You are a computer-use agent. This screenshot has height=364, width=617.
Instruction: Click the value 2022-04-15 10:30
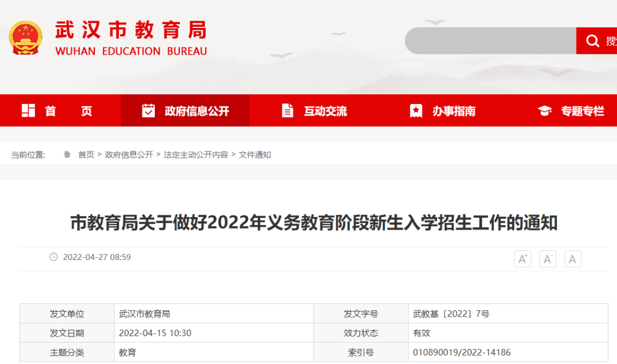coord(155,333)
